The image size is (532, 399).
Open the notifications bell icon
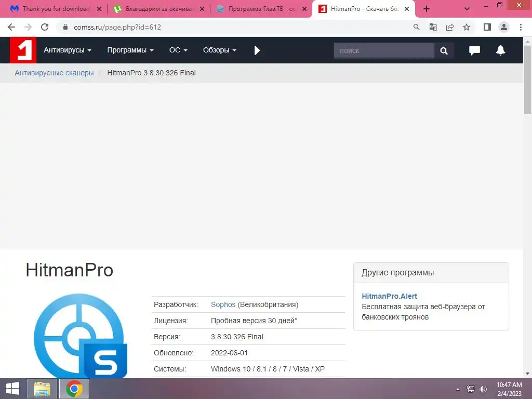(500, 50)
